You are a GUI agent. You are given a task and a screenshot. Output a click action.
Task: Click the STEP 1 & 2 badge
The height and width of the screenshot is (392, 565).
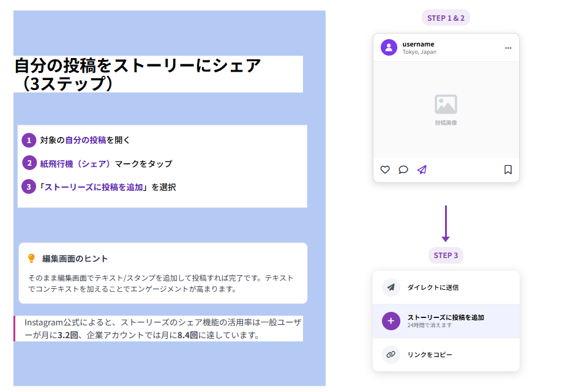coord(446,18)
